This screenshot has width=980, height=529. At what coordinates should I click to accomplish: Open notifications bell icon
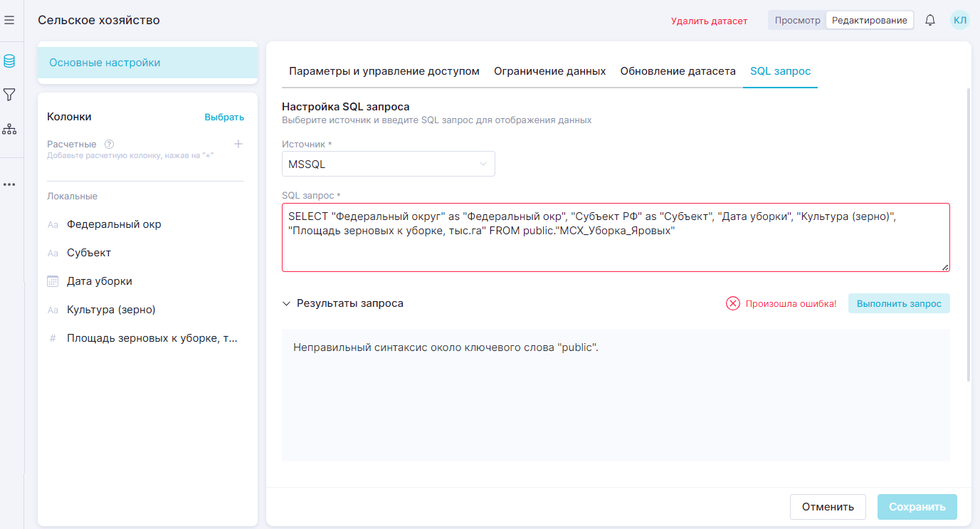[929, 21]
